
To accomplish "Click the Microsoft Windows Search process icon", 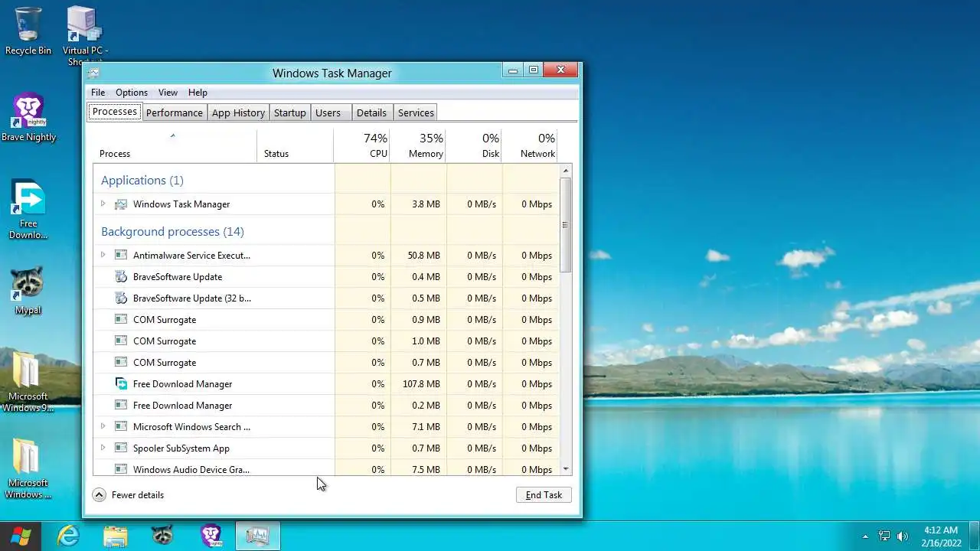I will coord(120,427).
